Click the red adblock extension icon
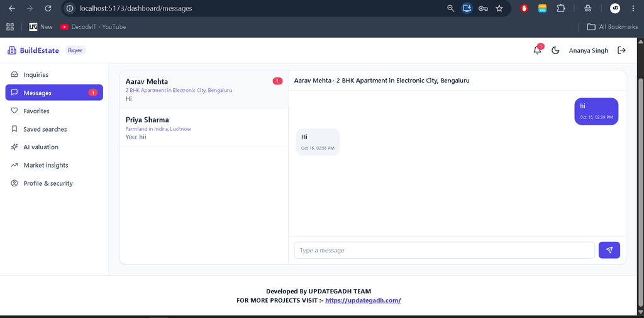Image resolution: width=644 pixels, height=318 pixels. (524, 8)
